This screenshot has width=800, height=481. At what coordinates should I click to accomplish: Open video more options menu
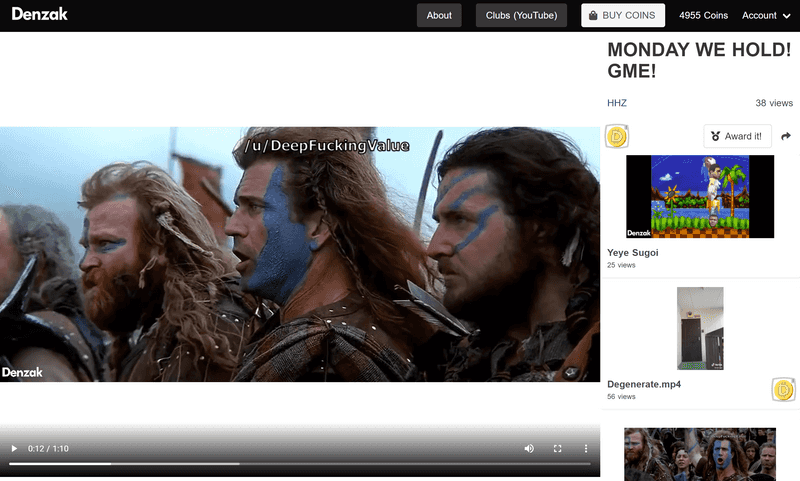pyautogui.click(x=586, y=449)
